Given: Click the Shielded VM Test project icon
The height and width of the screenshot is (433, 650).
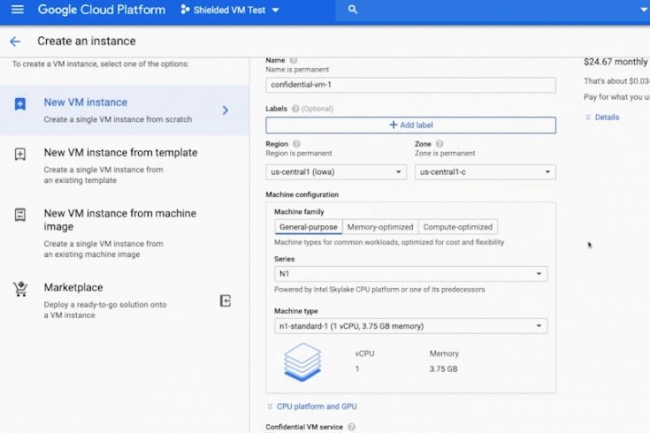Looking at the screenshot, I should click(185, 10).
